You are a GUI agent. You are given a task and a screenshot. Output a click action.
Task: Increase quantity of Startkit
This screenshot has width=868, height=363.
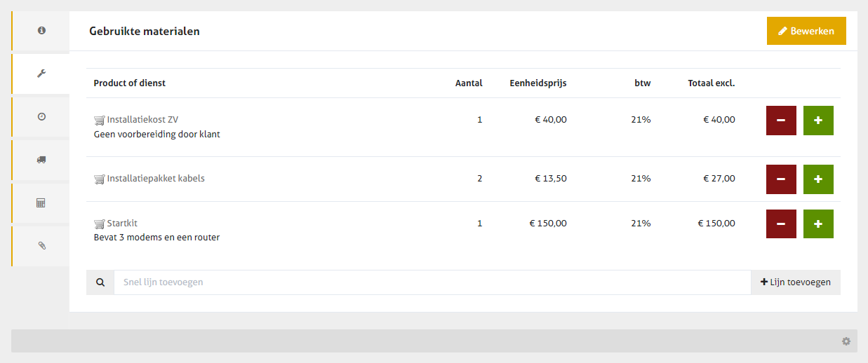818,224
